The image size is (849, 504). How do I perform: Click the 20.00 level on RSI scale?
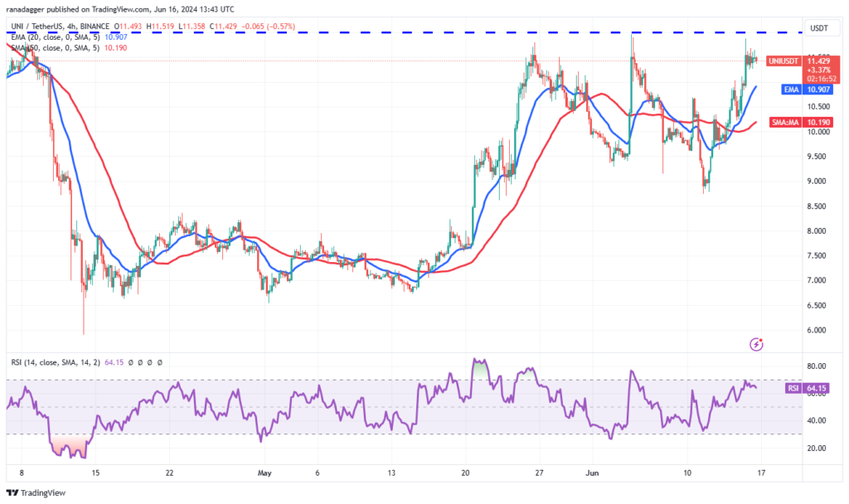pyautogui.click(x=817, y=448)
